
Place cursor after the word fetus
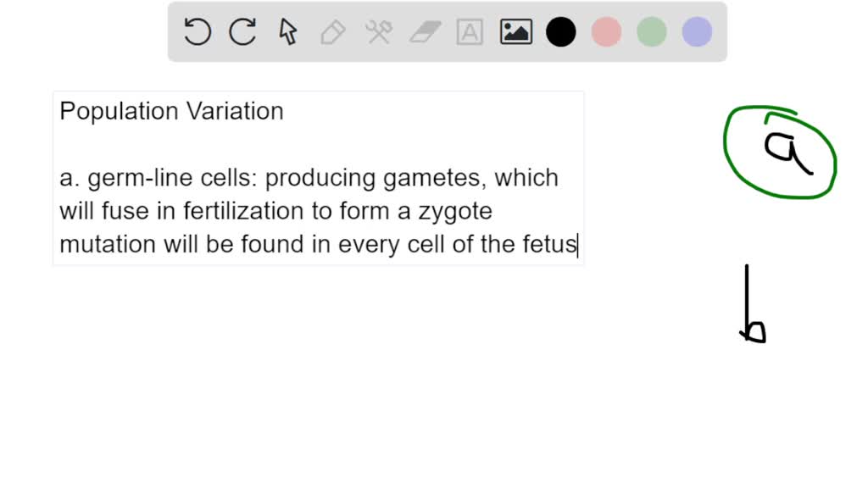point(577,245)
